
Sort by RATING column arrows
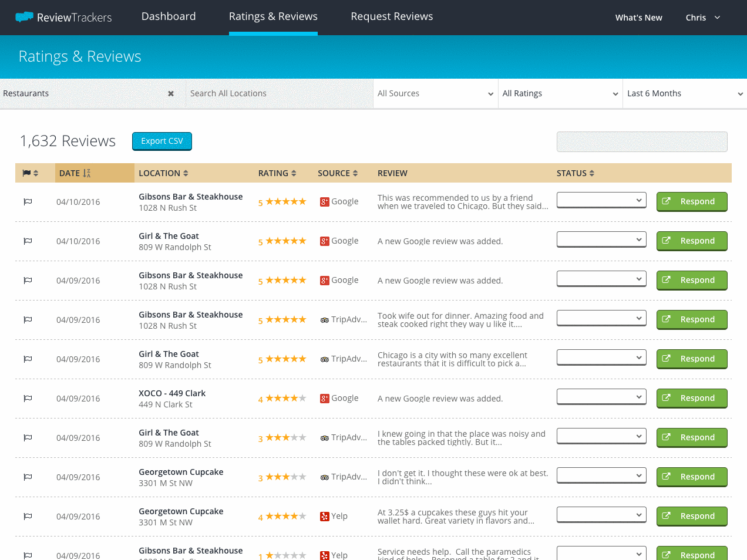[x=294, y=173]
